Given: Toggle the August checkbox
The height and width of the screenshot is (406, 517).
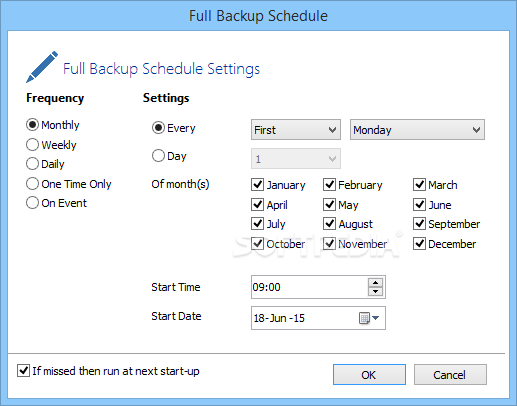Looking at the screenshot, I should (x=329, y=224).
